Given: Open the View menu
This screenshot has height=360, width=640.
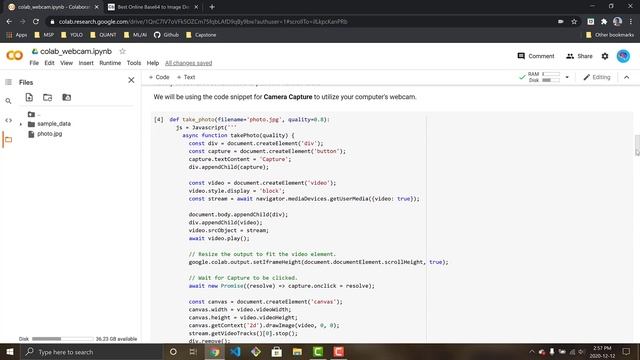Looking at the screenshot, I should click(x=67, y=63).
